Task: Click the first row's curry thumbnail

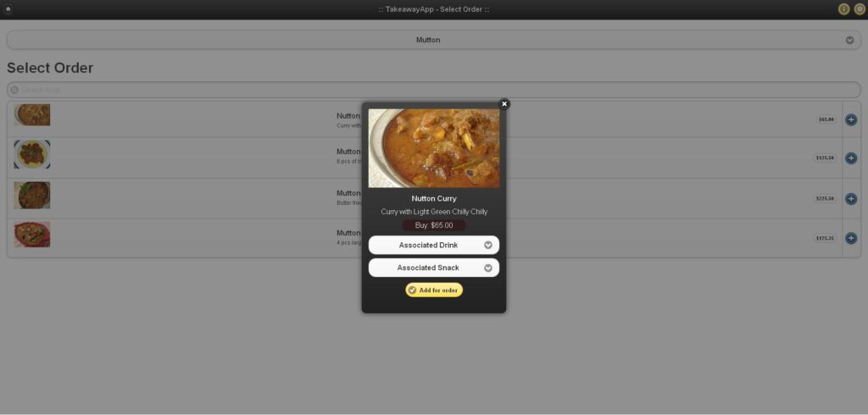Action: coord(32,115)
